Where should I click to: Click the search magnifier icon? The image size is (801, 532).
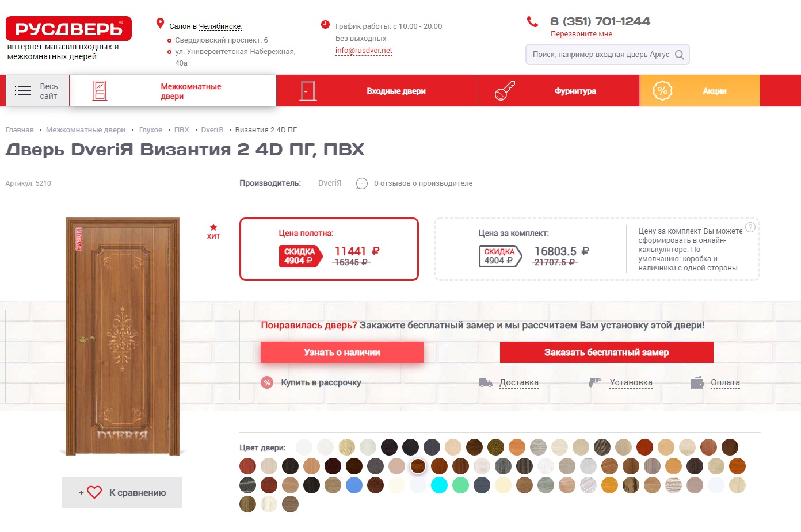[679, 55]
